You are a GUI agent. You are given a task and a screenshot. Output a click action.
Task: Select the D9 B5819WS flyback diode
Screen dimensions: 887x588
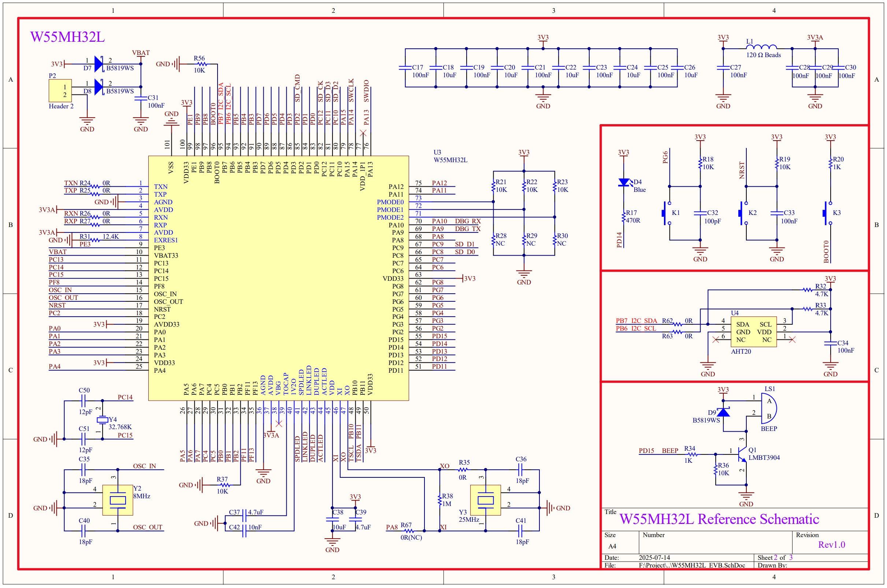point(723,412)
